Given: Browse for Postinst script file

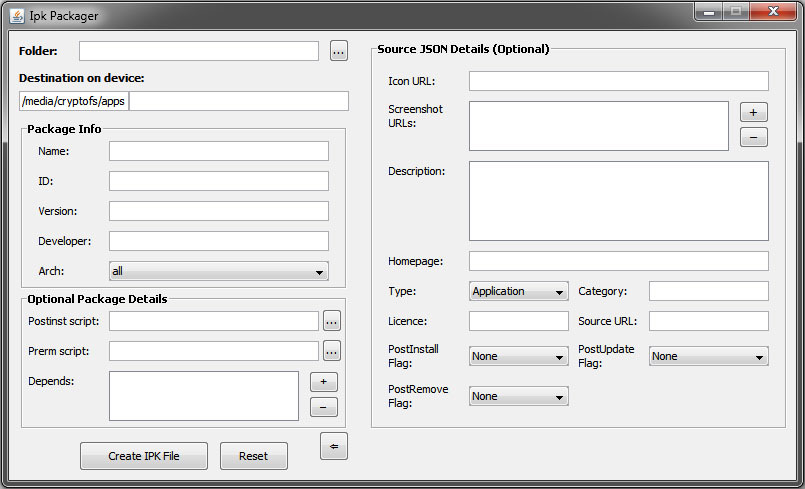Looking at the screenshot, I should pyautogui.click(x=331, y=321).
